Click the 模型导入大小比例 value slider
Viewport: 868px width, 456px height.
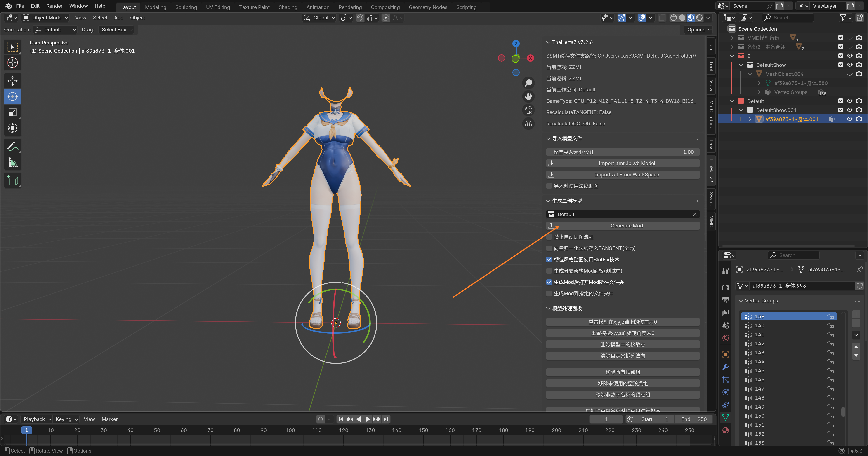623,152
